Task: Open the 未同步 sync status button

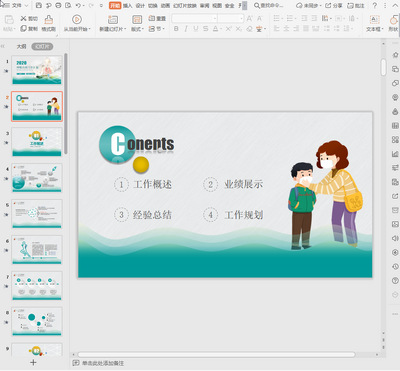Action: [x=308, y=6]
